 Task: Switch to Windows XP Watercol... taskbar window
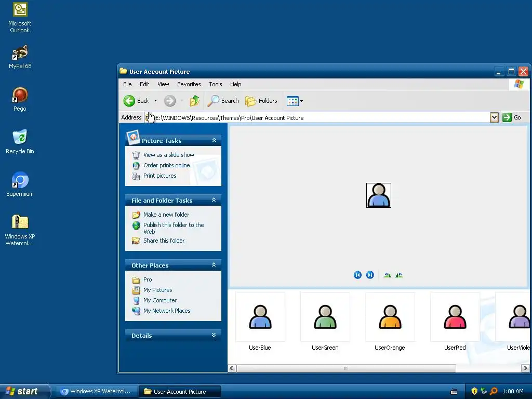coord(96,392)
